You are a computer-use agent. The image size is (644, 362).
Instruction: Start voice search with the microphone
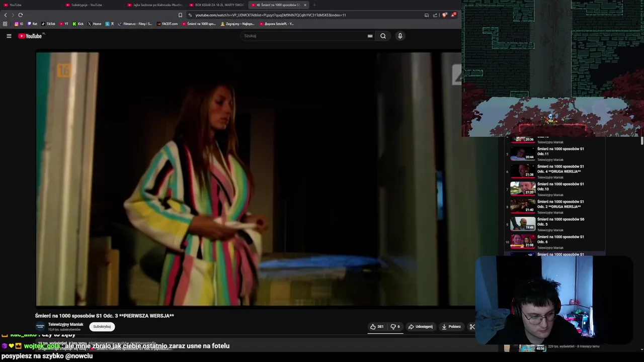click(x=400, y=36)
